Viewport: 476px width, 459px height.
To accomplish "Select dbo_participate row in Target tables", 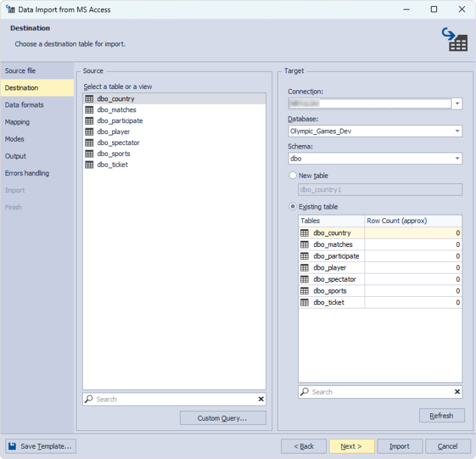I will (x=336, y=257).
